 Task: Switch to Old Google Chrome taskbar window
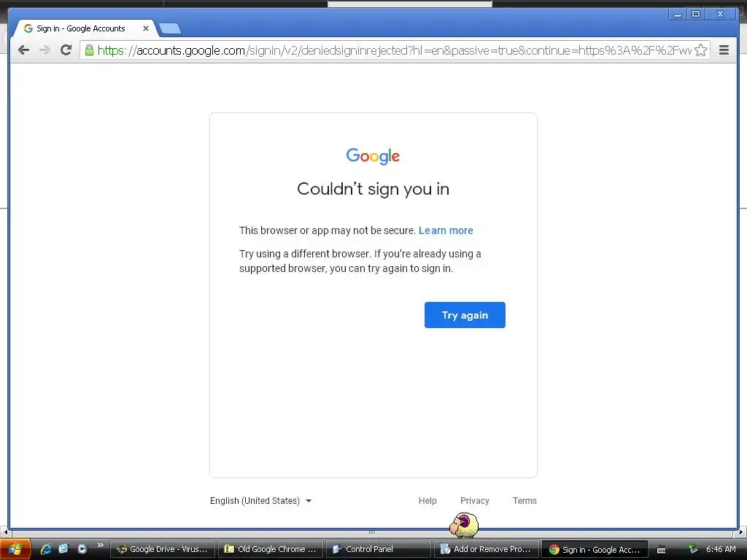pos(270,549)
